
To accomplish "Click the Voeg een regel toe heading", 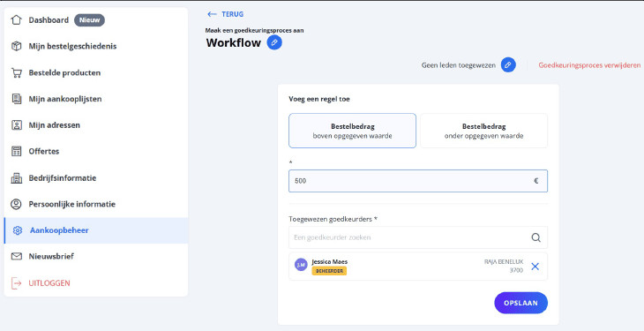I will click(x=319, y=99).
